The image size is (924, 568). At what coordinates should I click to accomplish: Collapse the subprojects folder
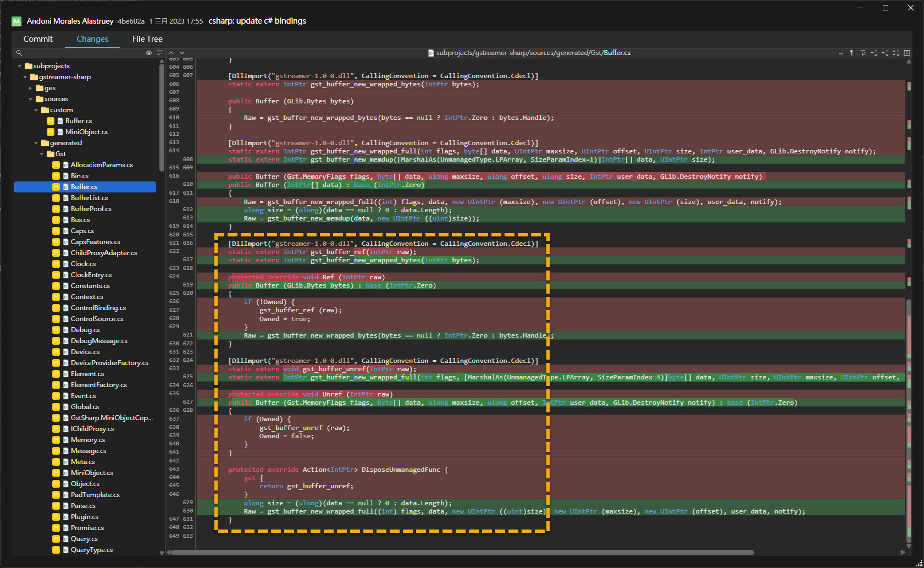pos(20,66)
